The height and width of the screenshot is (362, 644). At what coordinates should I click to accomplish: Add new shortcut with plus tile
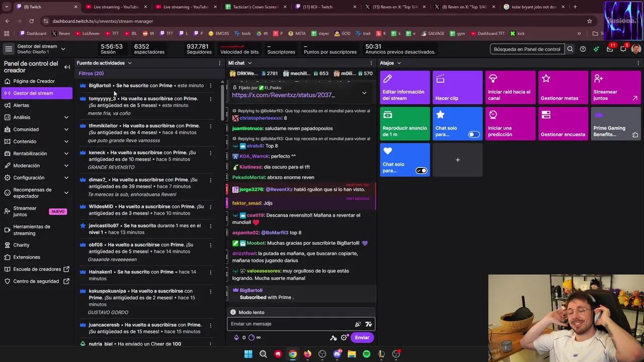457,160
